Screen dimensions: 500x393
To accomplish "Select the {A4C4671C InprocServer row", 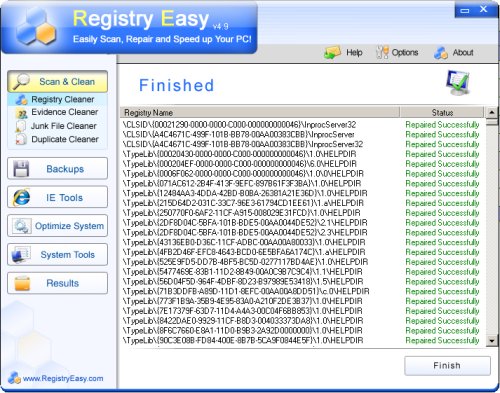I will pyautogui.click(x=302, y=135).
